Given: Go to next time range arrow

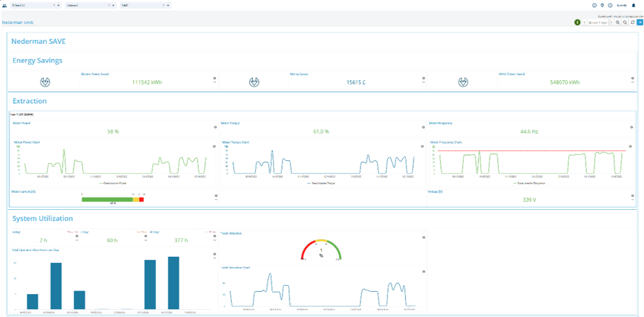Looking at the screenshot, I should pyautogui.click(x=611, y=22).
